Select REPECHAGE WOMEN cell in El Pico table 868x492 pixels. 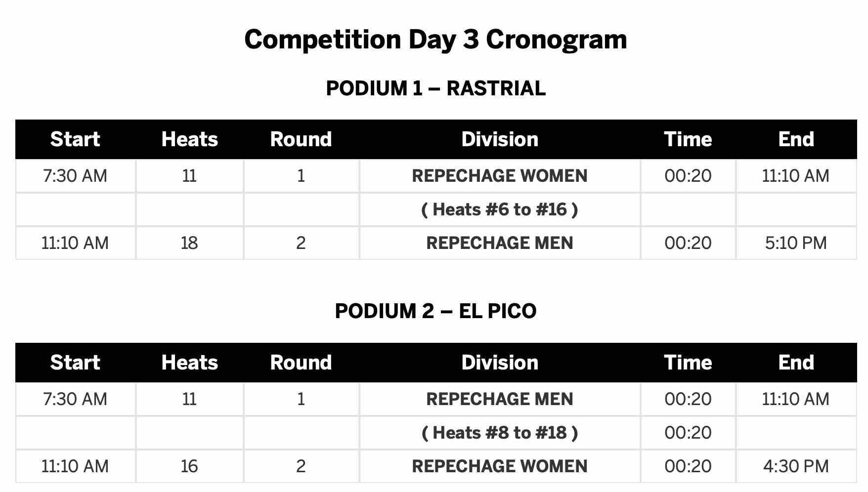coord(499,466)
